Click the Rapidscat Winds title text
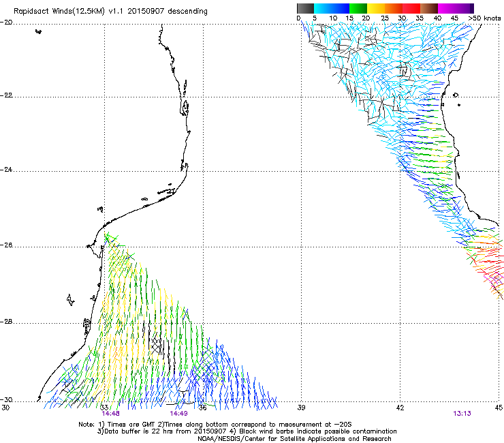504x443 pixels. point(110,12)
